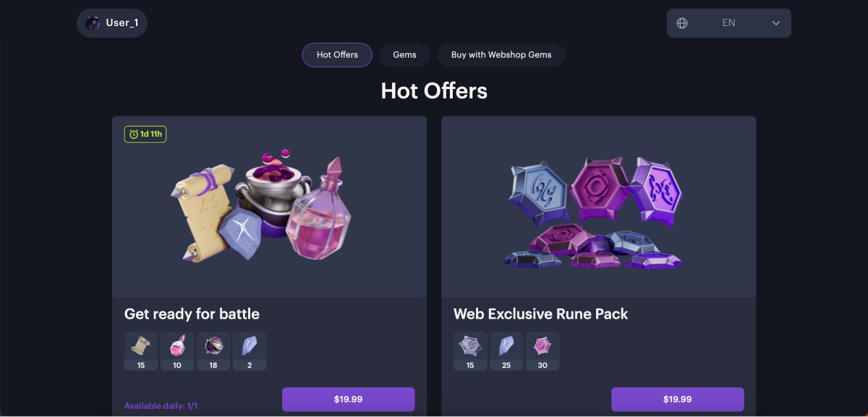The height and width of the screenshot is (417, 868).
Task: Open the User_1 account menu
Action: click(x=121, y=23)
